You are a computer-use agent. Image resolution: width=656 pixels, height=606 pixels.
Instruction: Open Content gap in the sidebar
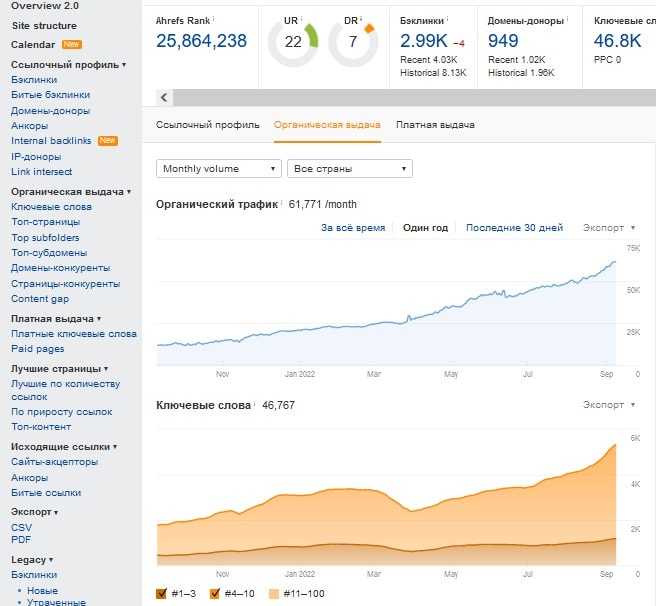(x=40, y=299)
